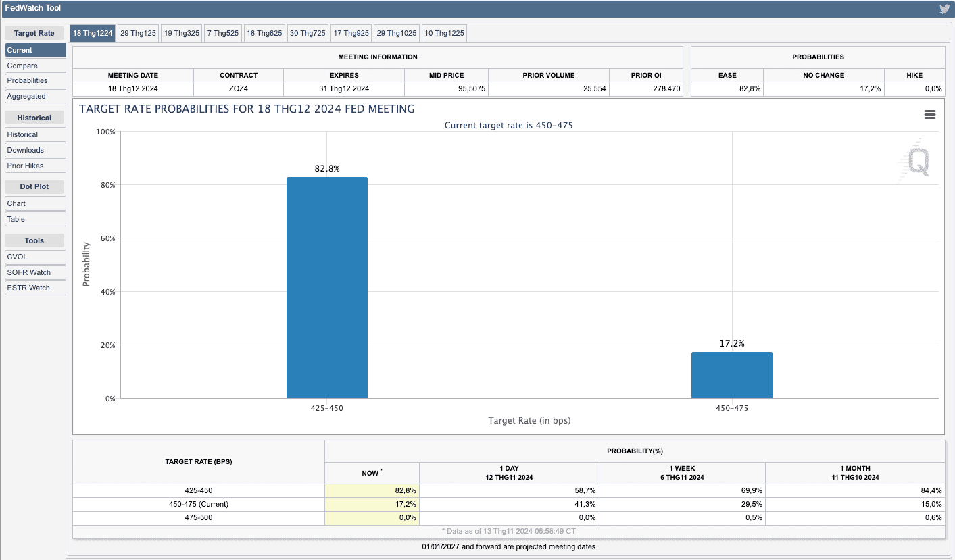The width and height of the screenshot is (955, 560).
Task: Click the 82.8% blue bar for 425-450
Action: click(x=327, y=288)
